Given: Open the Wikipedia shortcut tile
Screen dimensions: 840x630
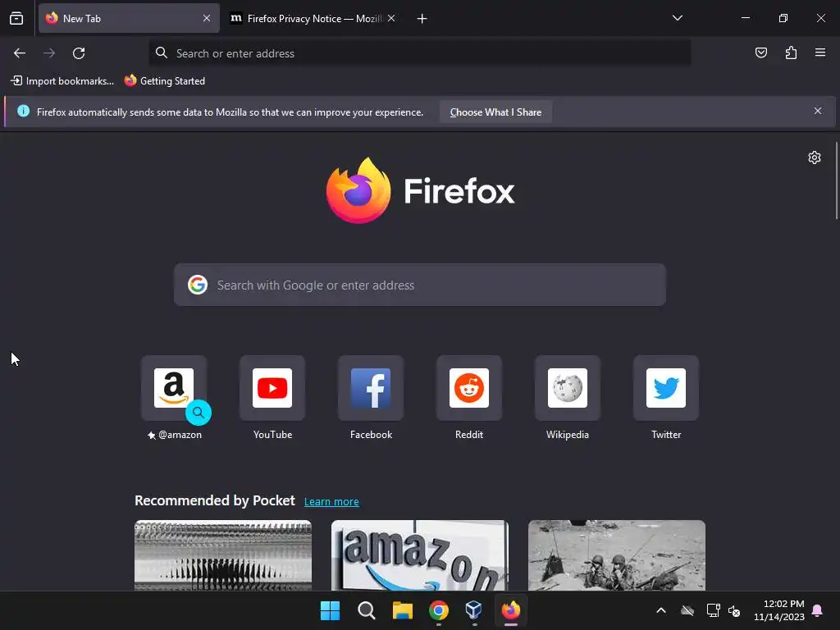Looking at the screenshot, I should click(x=568, y=388).
